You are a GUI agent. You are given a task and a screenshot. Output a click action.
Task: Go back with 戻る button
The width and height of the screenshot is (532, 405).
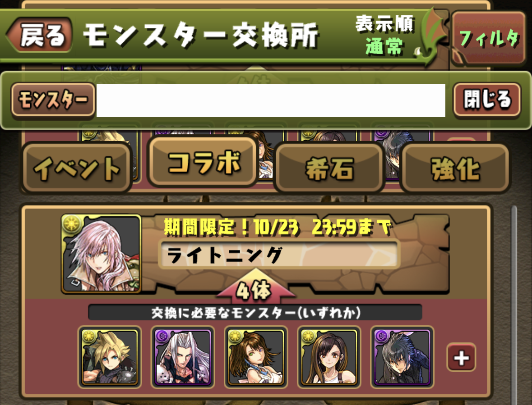(39, 35)
